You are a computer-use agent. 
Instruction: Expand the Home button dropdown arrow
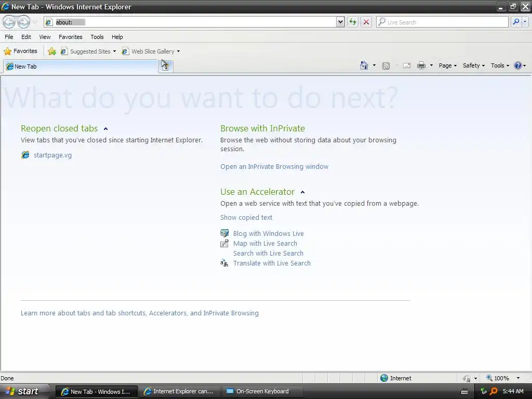click(x=374, y=65)
